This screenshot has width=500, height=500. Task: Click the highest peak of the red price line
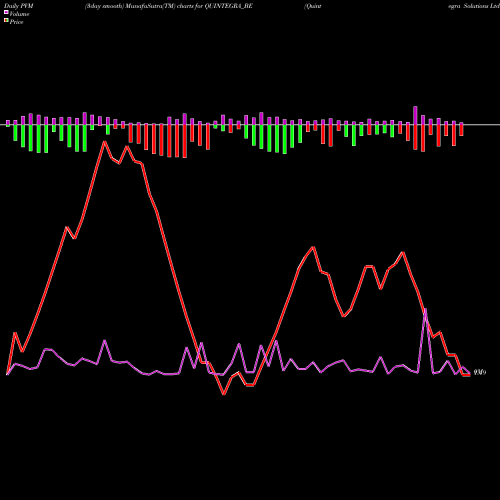point(105,142)
